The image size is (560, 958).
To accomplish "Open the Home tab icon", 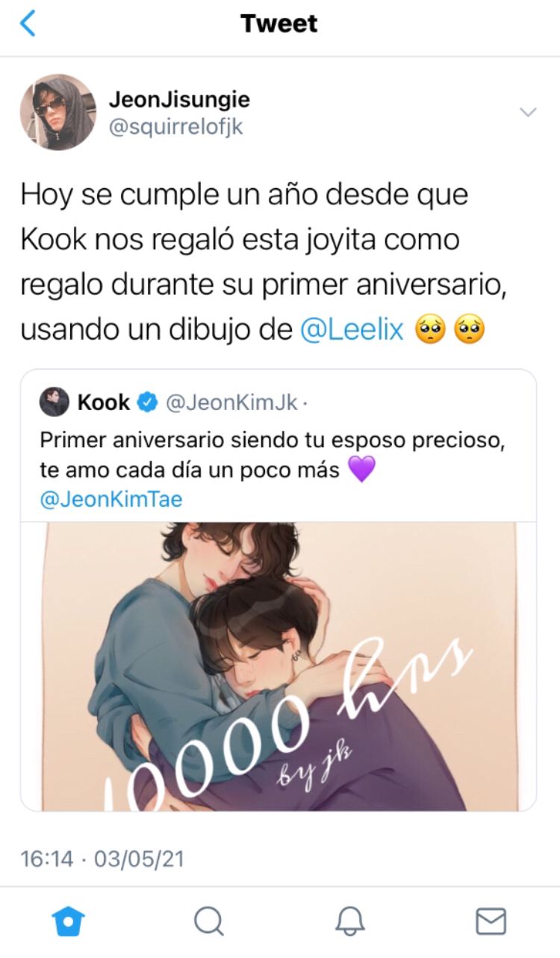I will tap(69, 921).
